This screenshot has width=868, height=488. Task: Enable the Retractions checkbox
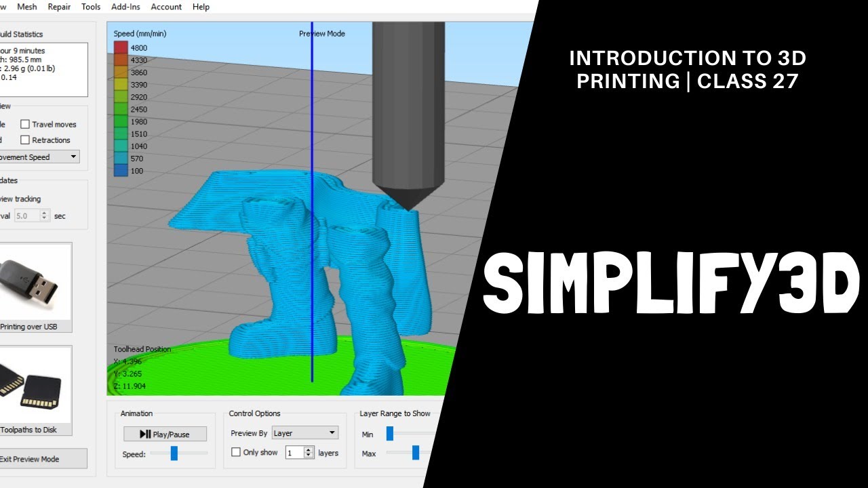[x=25, y=140]
